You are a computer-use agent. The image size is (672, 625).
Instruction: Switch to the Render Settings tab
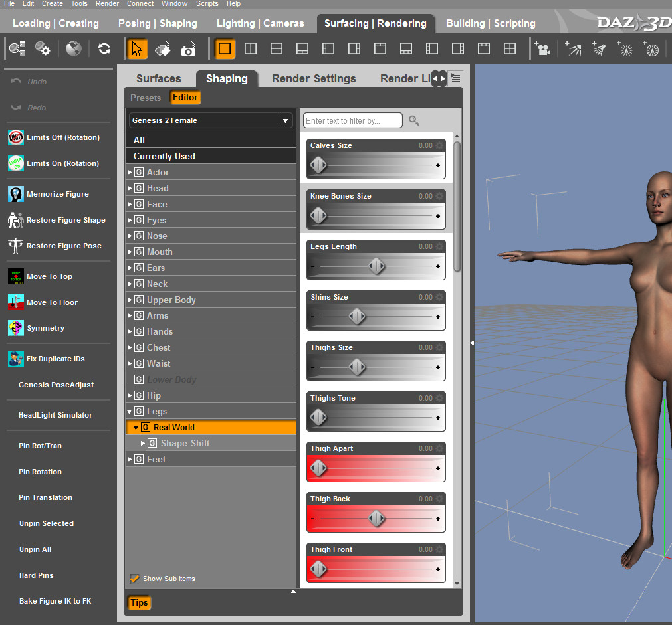[x=314, y=78]
